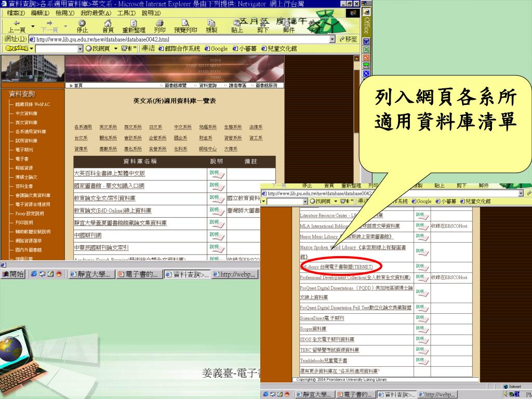Open ScienceDirect電子期刊 link in lower window

click(322, 318)
